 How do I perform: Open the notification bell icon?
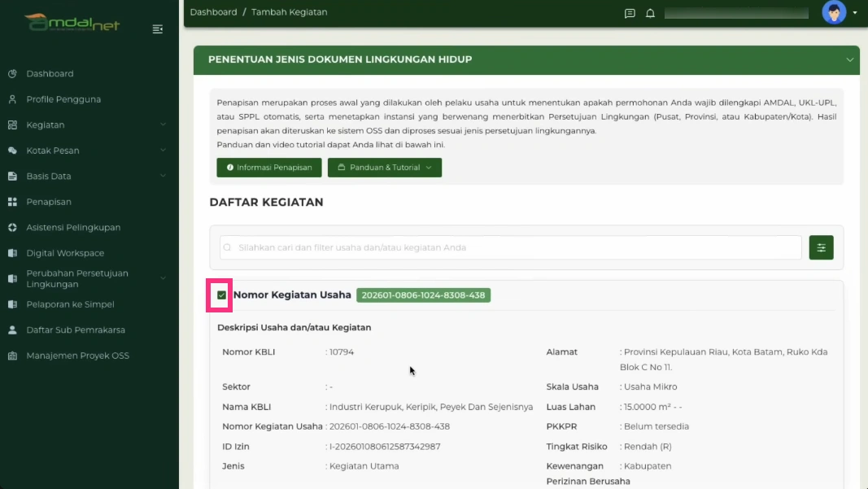tap(650, 13)
